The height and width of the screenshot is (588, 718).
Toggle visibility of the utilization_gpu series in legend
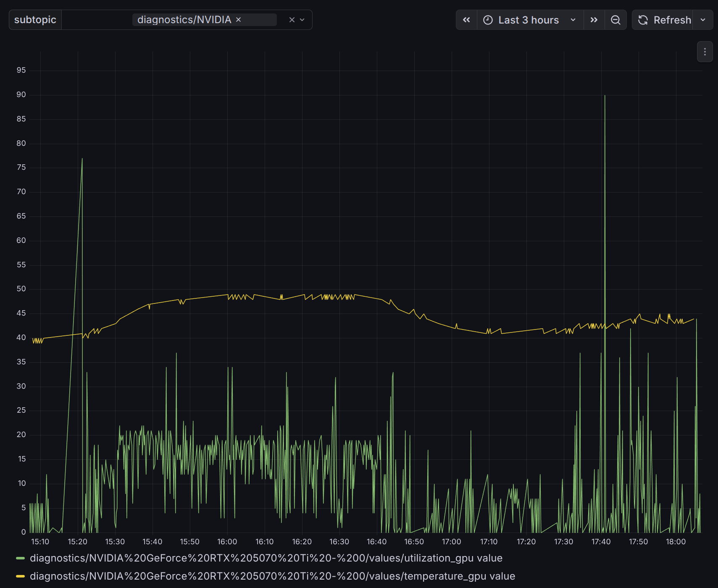click(x=266, y=558)
